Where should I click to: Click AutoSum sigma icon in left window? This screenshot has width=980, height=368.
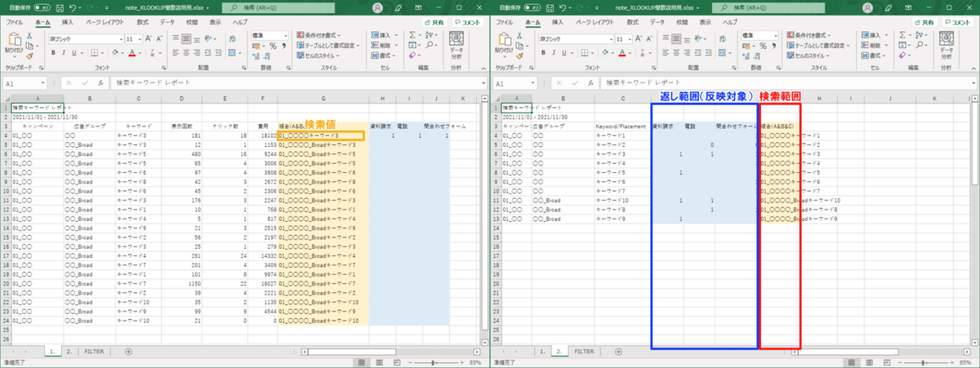[x=412, y=36]
